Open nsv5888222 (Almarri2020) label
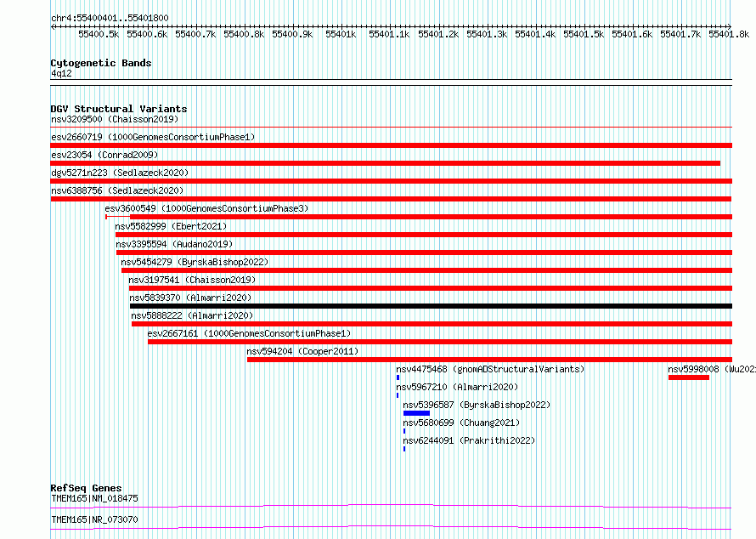This screenshot has width=756, height=539. coord(192,315)
